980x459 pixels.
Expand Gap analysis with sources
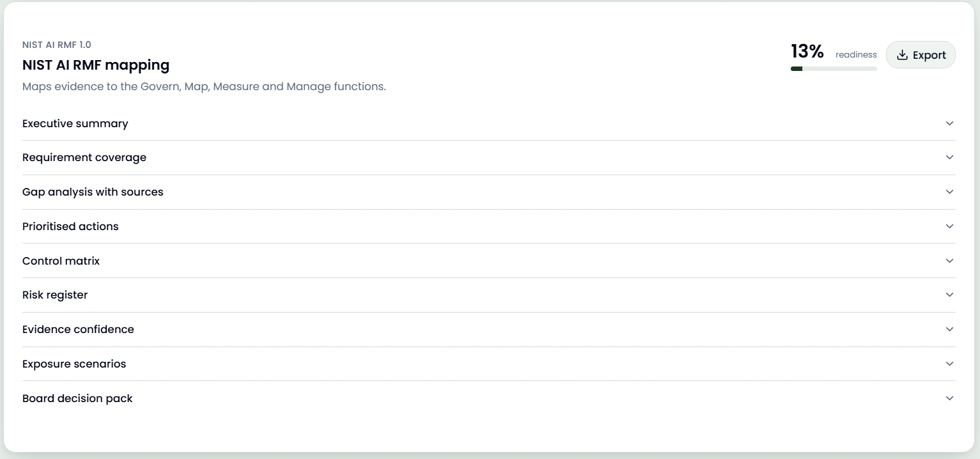(489, 192)
